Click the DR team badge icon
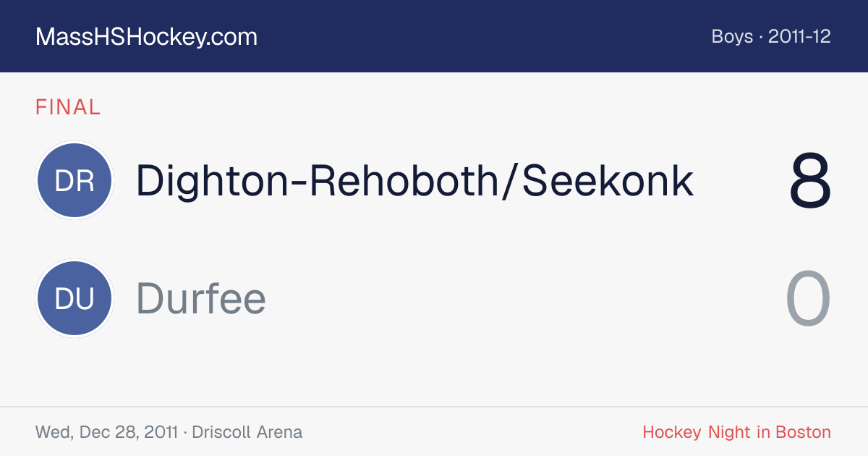This screenshot has width=868, height=456. point(75,180)
